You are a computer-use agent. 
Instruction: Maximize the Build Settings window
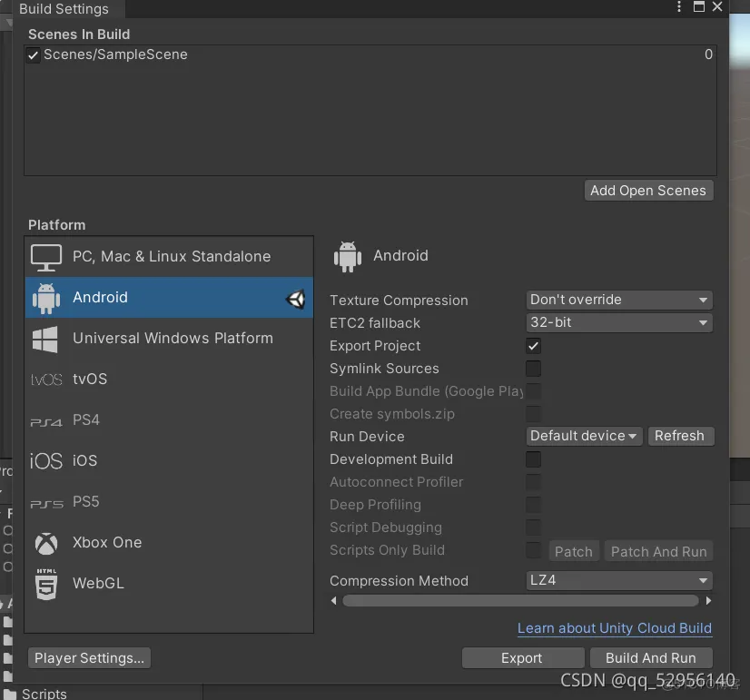point(699,6)
